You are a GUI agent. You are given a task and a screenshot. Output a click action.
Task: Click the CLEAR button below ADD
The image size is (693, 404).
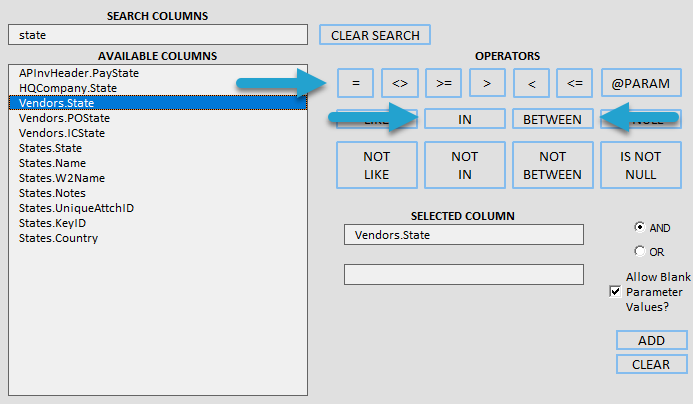tap(651, 364)
